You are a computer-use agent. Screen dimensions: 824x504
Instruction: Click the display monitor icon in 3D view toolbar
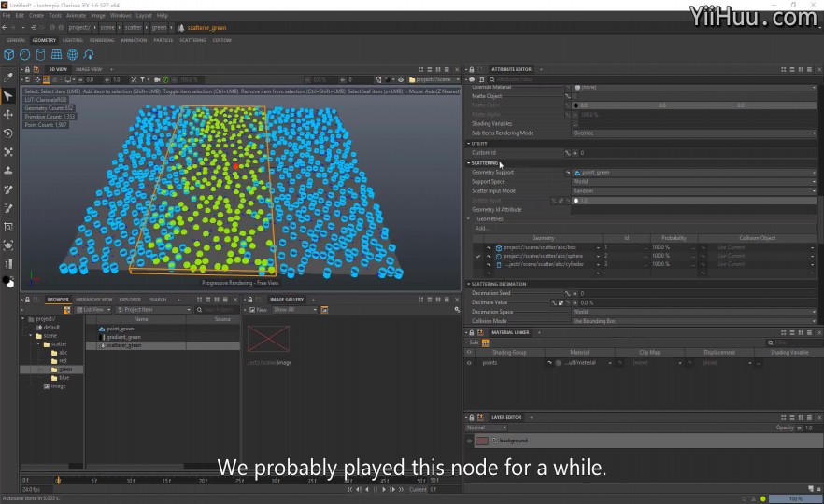tap(68, 80)
